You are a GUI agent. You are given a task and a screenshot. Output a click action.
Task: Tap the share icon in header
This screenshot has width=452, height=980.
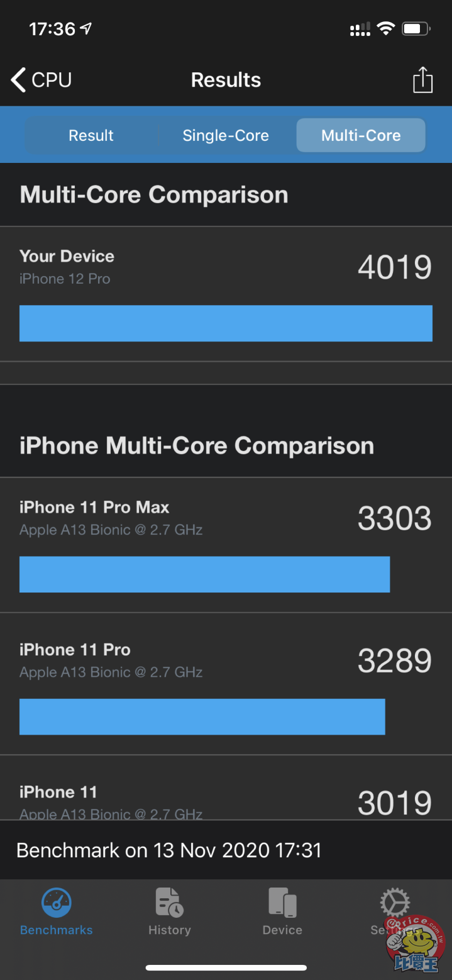tap(422, 81)
